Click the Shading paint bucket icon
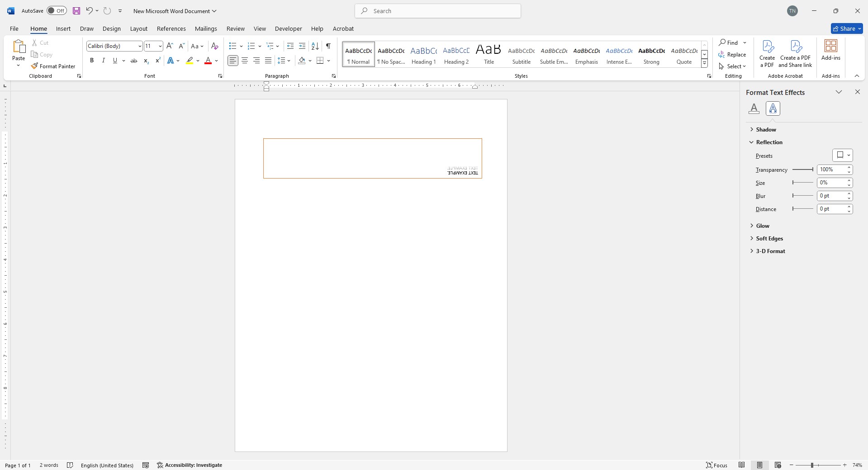 coord(302,61)
